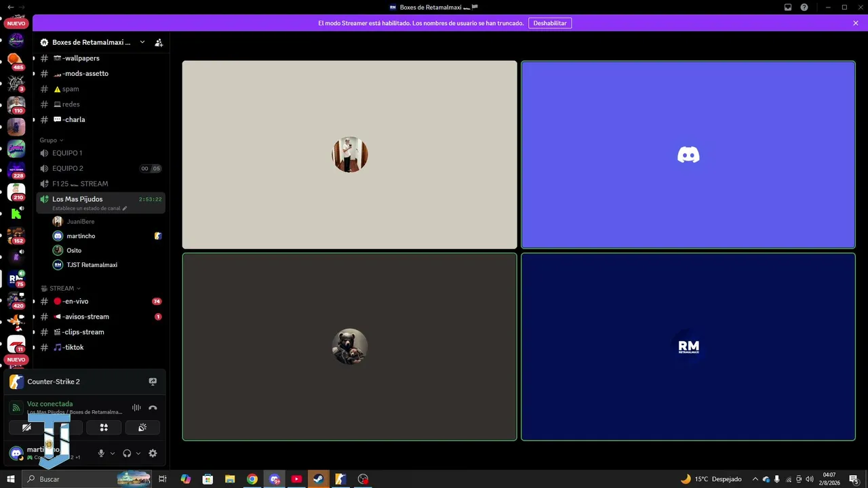Open Steam from the taskbar
868x488 pixels.
[317, 479]
